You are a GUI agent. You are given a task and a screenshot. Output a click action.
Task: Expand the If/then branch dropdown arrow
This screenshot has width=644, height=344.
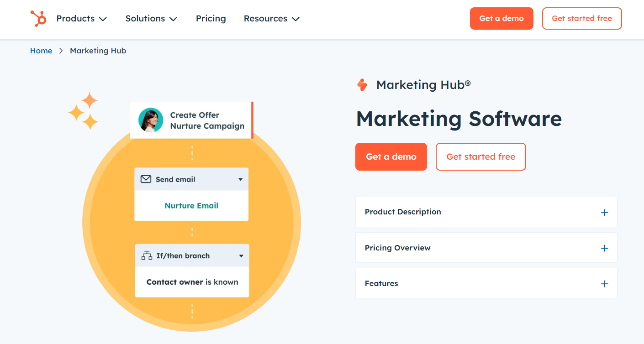pyautogui.click(x=242, y=255)
